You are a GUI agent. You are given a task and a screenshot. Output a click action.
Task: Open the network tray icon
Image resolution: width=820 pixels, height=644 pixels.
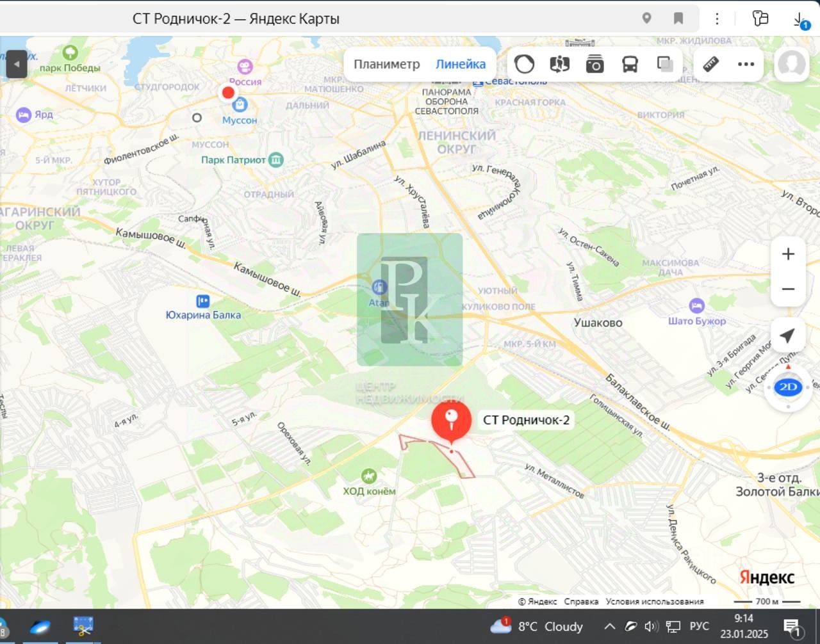click(x=673, y=626)
